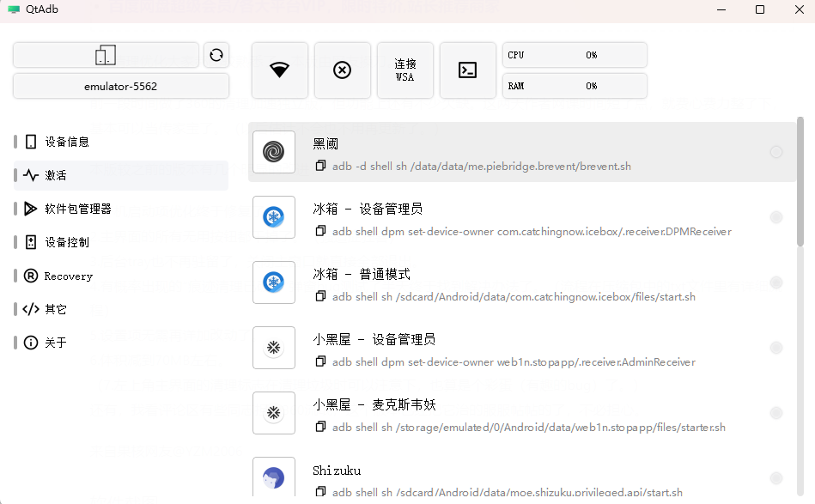Click the 冰箱 普通模式 app icon
This screenshot has width=815, height=504.
tap(273, 282)
